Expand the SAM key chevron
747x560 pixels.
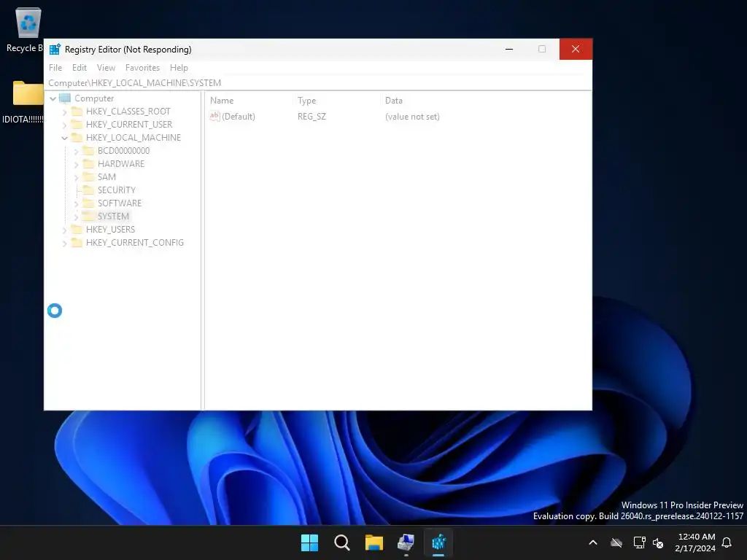tap(76, 178)
